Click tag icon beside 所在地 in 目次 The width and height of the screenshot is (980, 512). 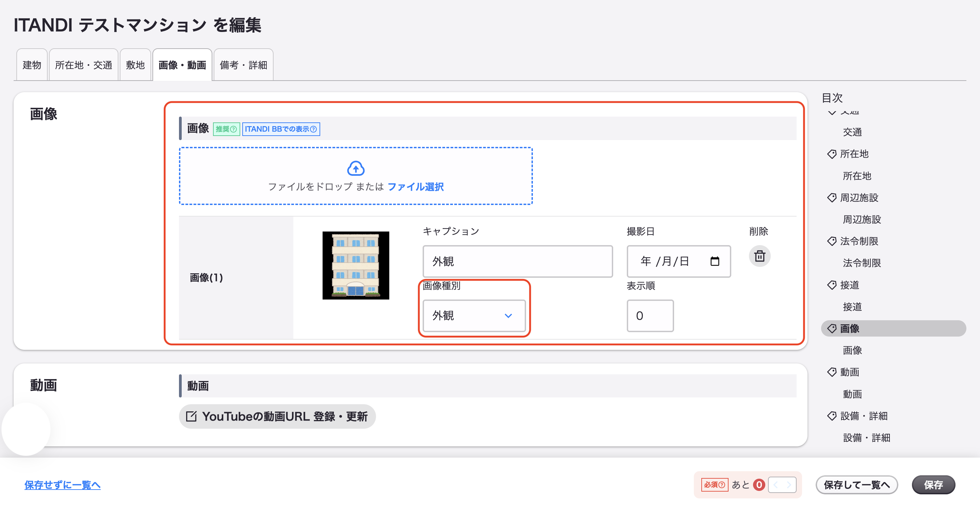tap(832, 154)
